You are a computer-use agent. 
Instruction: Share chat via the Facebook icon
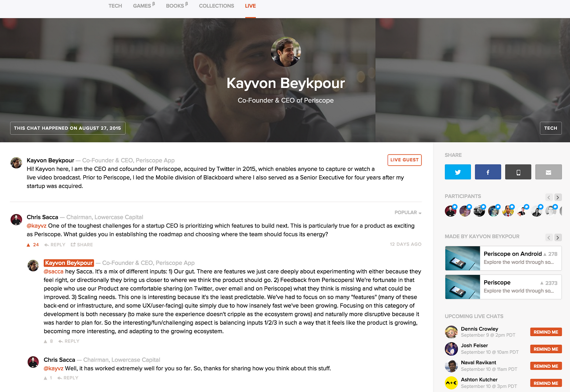click(x=488, y=172)
